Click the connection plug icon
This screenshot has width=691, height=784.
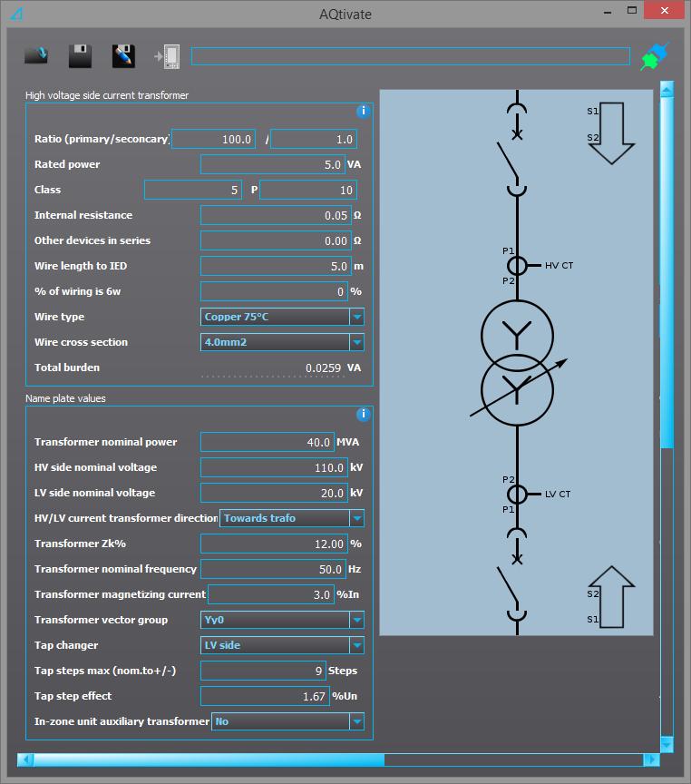tap(655, 56)
